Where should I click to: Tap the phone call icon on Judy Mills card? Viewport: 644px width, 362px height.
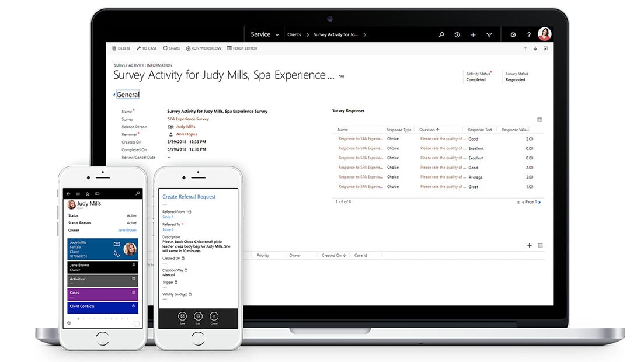click(x=117, y=253)
